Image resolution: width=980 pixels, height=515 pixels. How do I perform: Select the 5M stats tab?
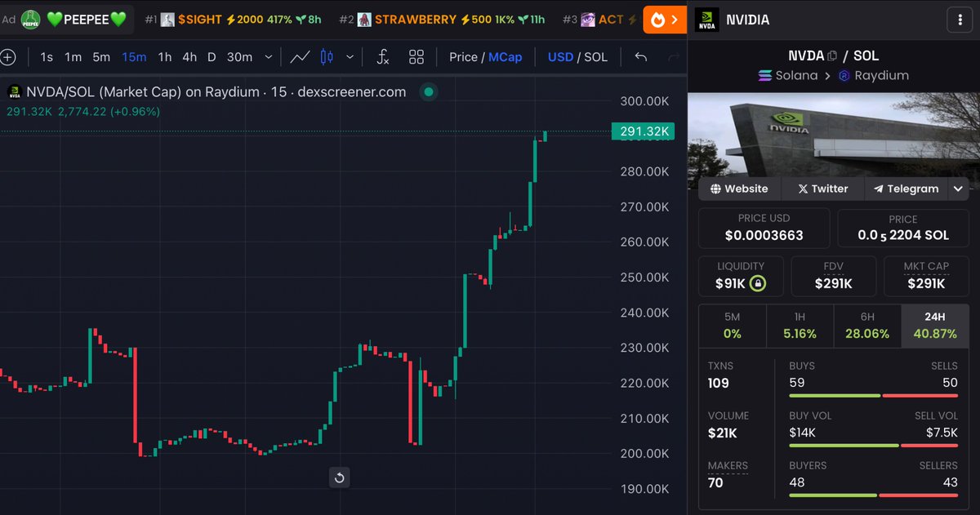click(733, 326)
